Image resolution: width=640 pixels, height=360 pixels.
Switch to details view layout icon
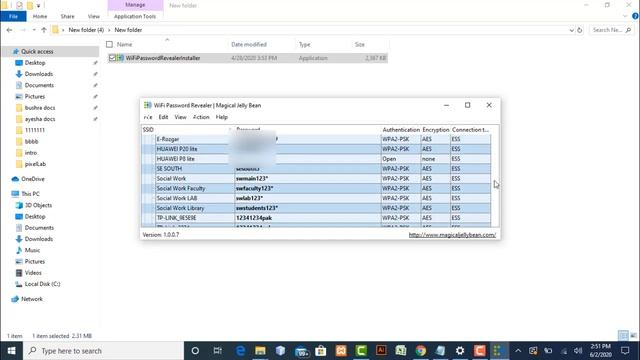click(623, 336)
